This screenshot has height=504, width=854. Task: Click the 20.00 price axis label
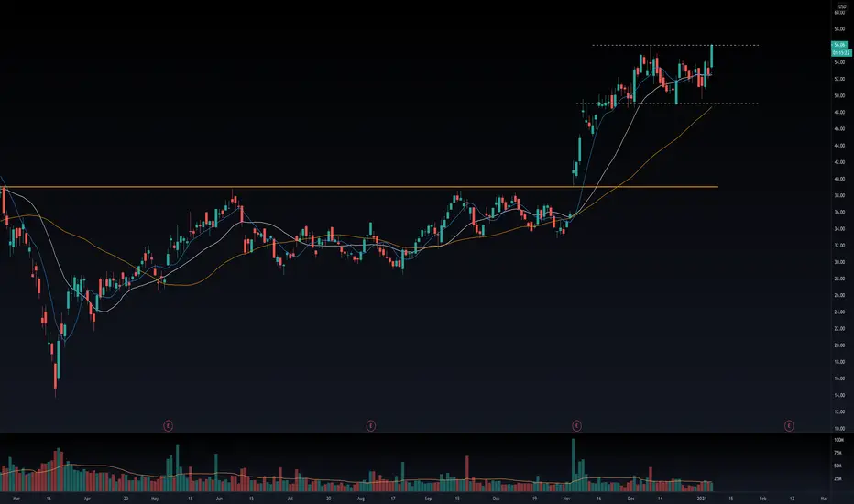pos(839,345)
